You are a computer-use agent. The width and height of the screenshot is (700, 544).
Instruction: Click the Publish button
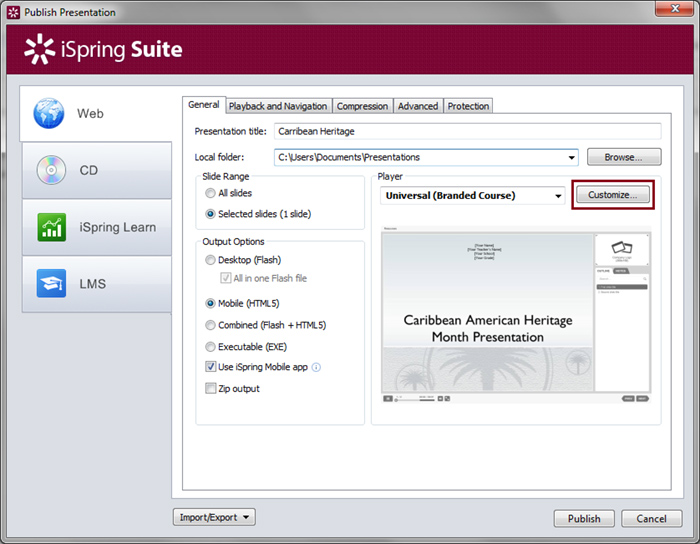click(584, 519)
